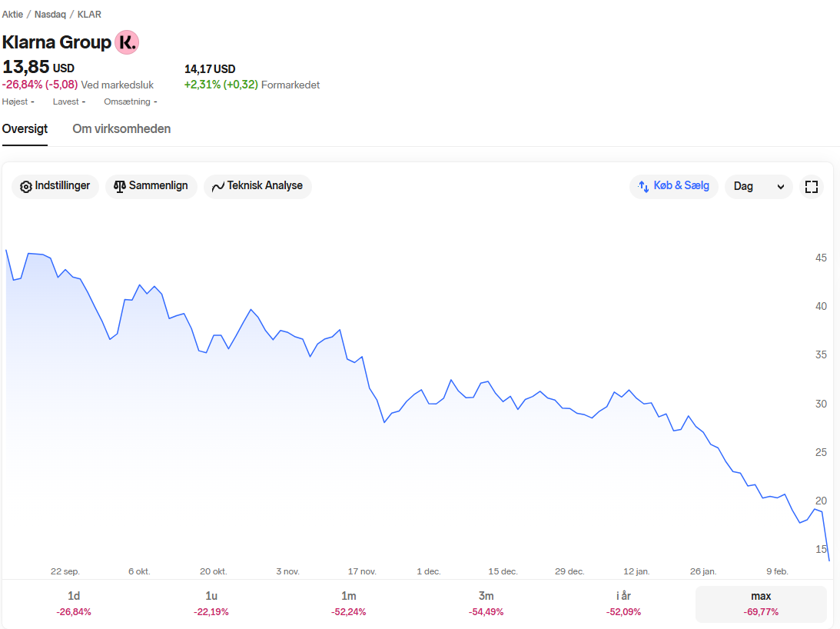Open the Om virksomheden tab
This screenshot has width=840, height=629.
coord(121,128)
